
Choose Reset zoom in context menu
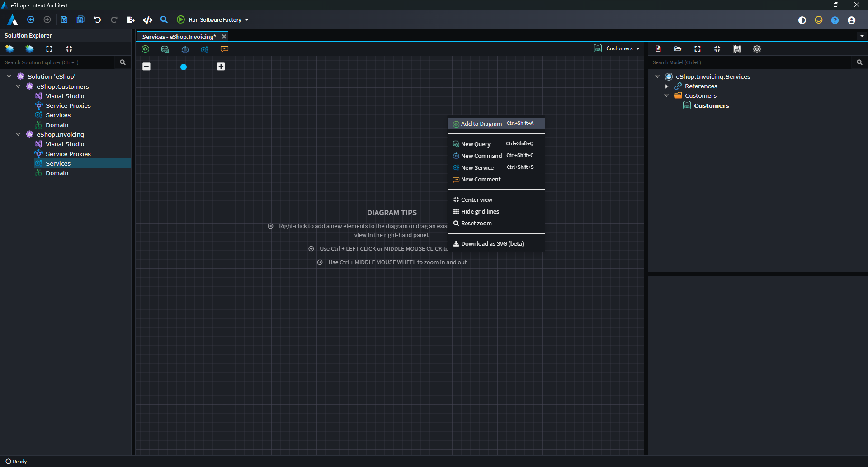(x=496, y=223)
